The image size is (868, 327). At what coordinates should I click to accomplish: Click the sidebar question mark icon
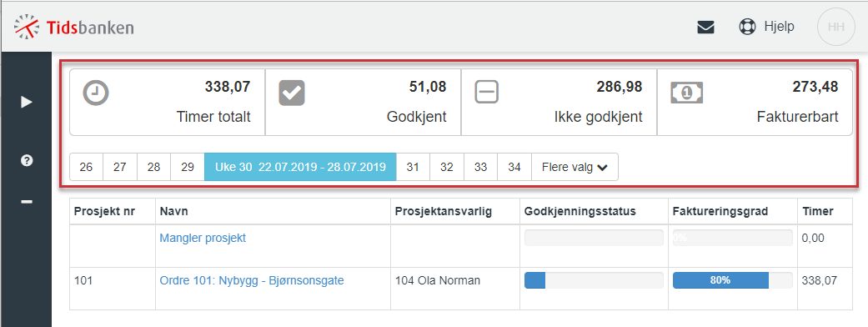[x=26, y=161]
